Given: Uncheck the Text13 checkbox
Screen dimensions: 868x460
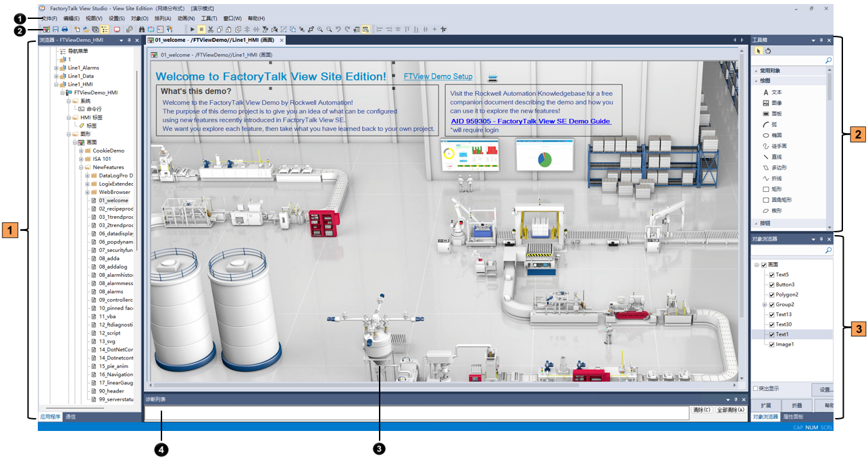Looking at the screenshot, I should (x=771, y=314).
